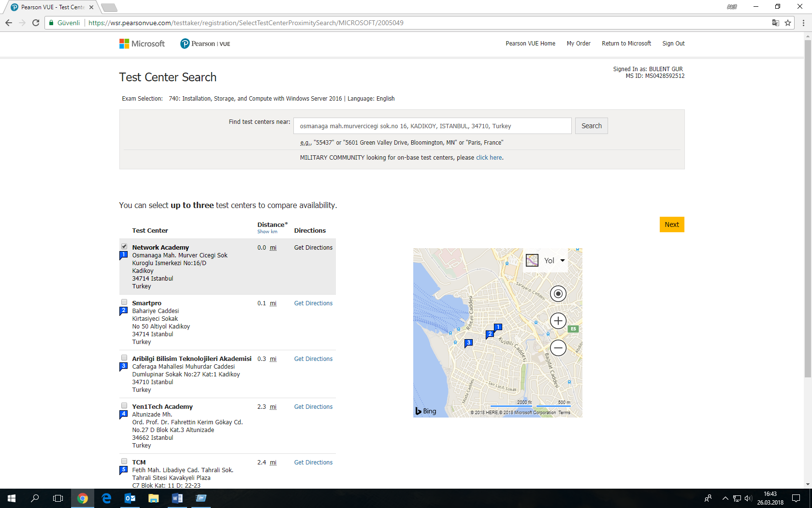Go to Pearson VUE Home

click(x=530, y=44)
